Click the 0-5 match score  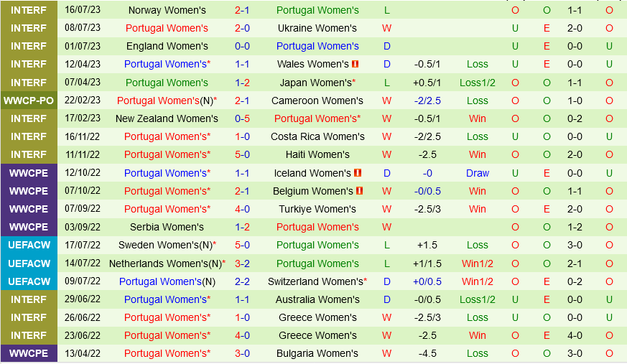[x=243, y=118]
